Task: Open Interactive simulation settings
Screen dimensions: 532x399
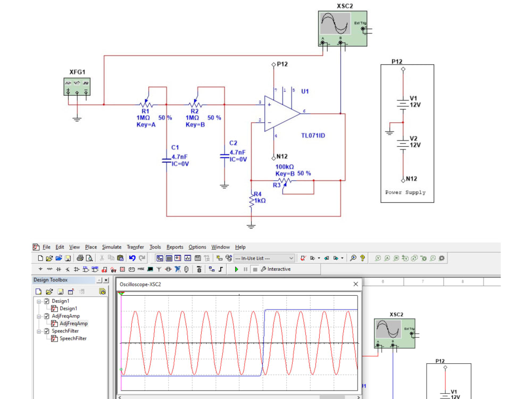Action: click(276, 269)
